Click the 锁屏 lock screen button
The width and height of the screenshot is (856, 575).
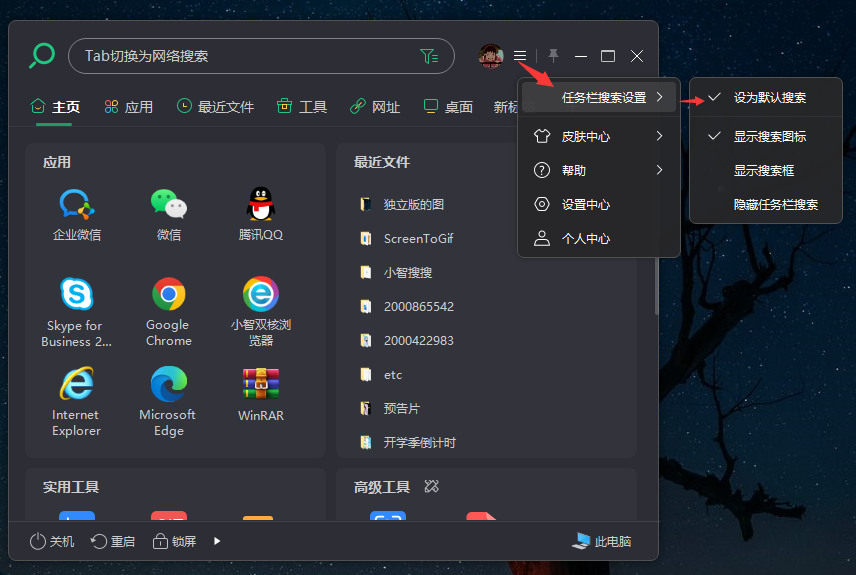pyautogui.click(x=174, y=541)
